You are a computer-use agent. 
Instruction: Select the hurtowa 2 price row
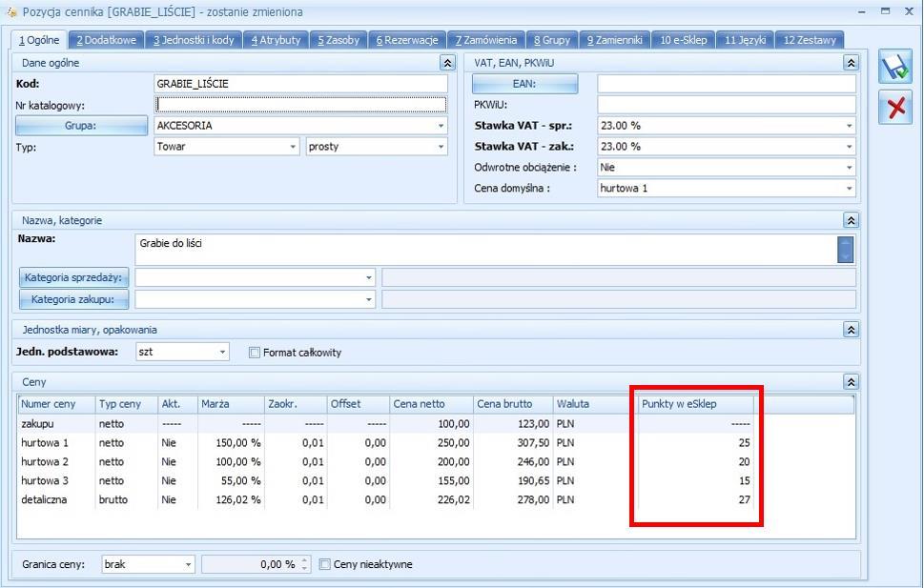click(x=436, y=461)
